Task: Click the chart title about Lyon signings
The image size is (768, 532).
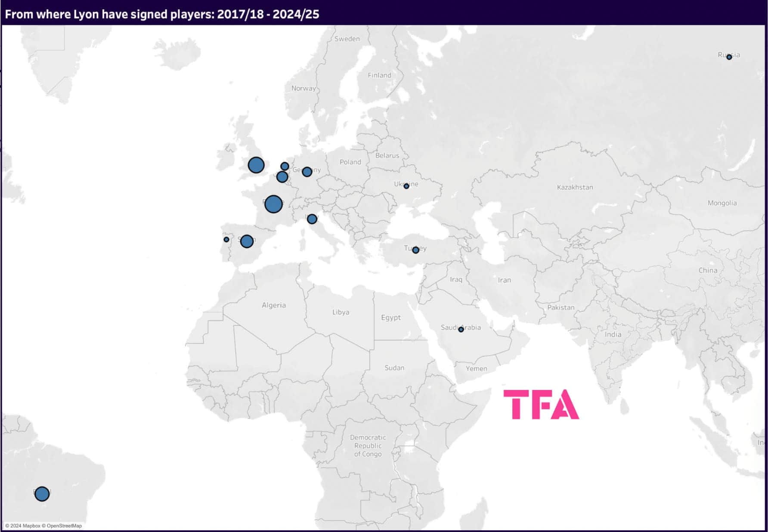Action: [x=162, y=14]
